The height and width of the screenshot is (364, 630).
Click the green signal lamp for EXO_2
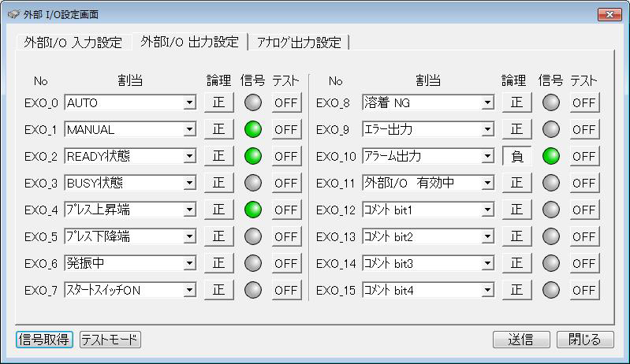pyautogui.click(x=253, y=156)
